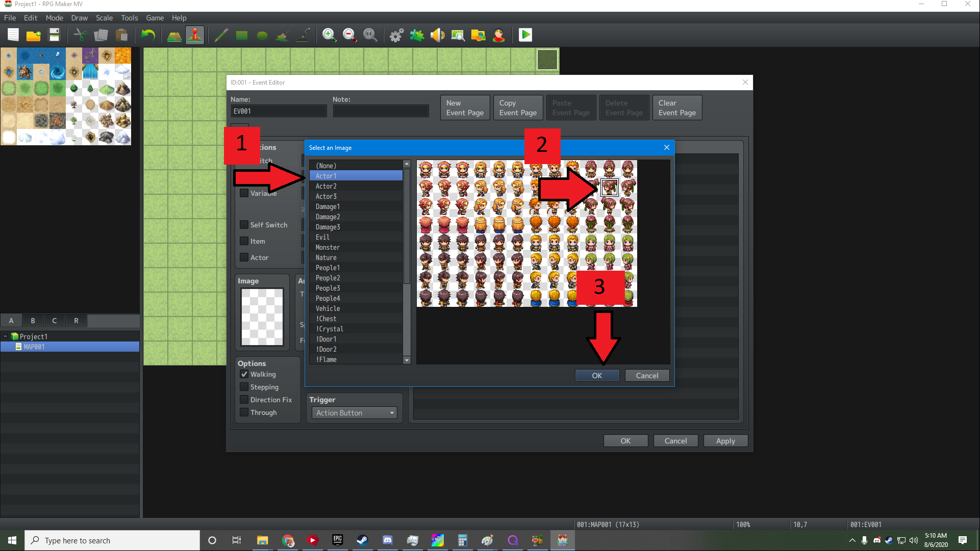The height and width of the screenshot is (551, 980).
Task: Open the Sound Test speaker icon
Action: point(437,35)
